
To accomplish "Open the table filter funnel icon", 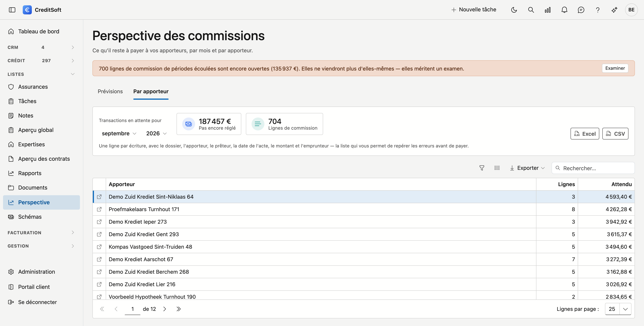I will (482, 168).
